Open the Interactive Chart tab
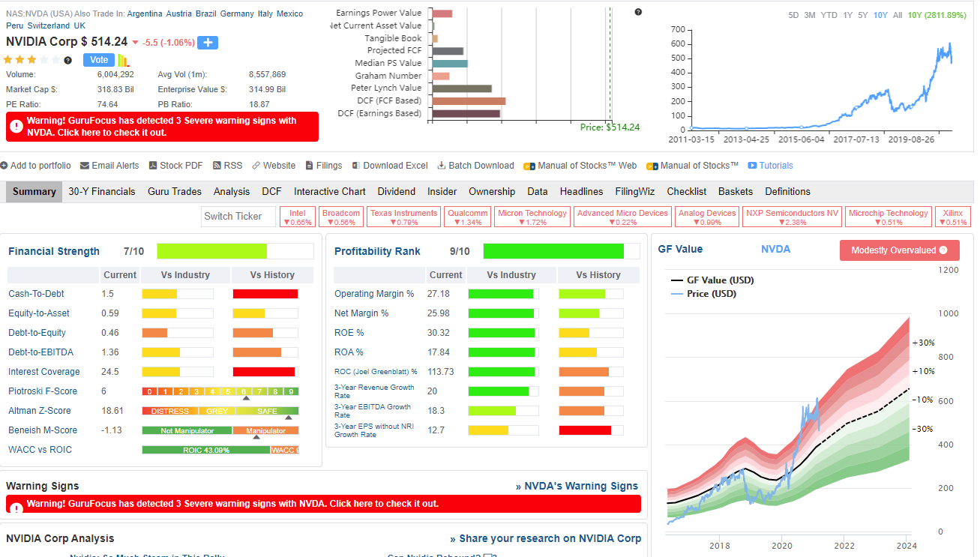The image size is (980, 557). [329, 191]
